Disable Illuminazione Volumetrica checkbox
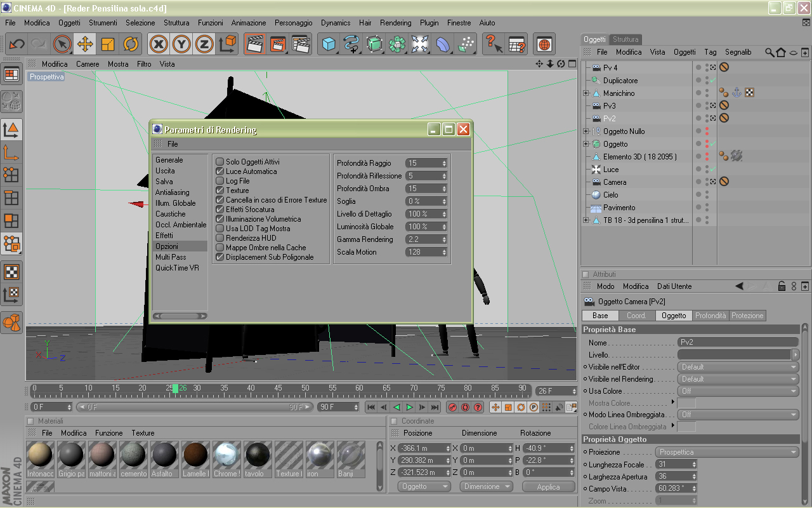The height and width of the screenshot is (508, 812). 220,219
